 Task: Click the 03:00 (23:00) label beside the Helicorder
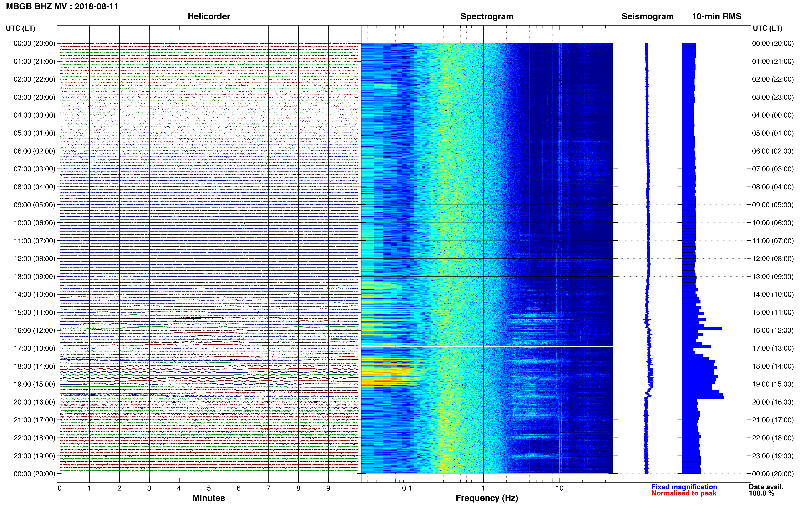pyautogui.click(x=34, y=97)
